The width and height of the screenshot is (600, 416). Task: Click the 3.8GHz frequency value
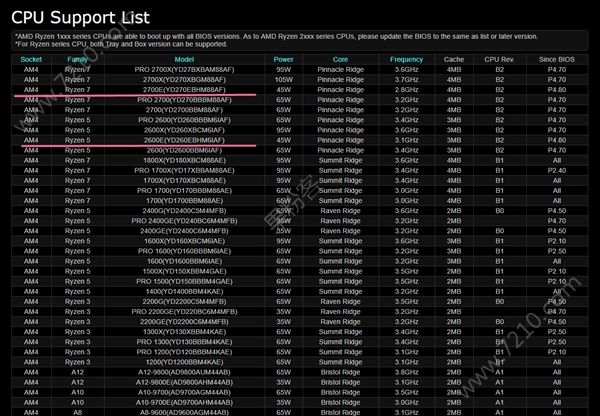(x=406, y=372)
